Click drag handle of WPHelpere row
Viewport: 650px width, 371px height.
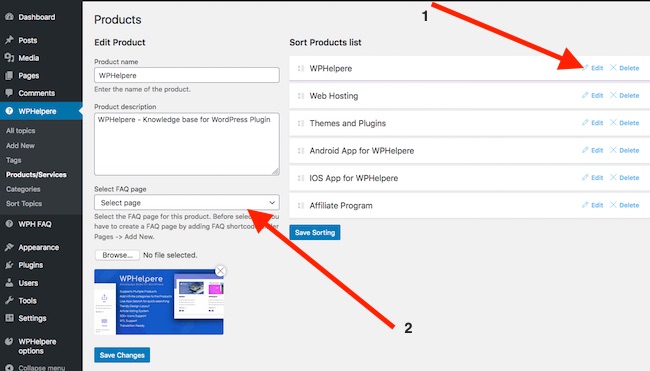coord(301,68)
